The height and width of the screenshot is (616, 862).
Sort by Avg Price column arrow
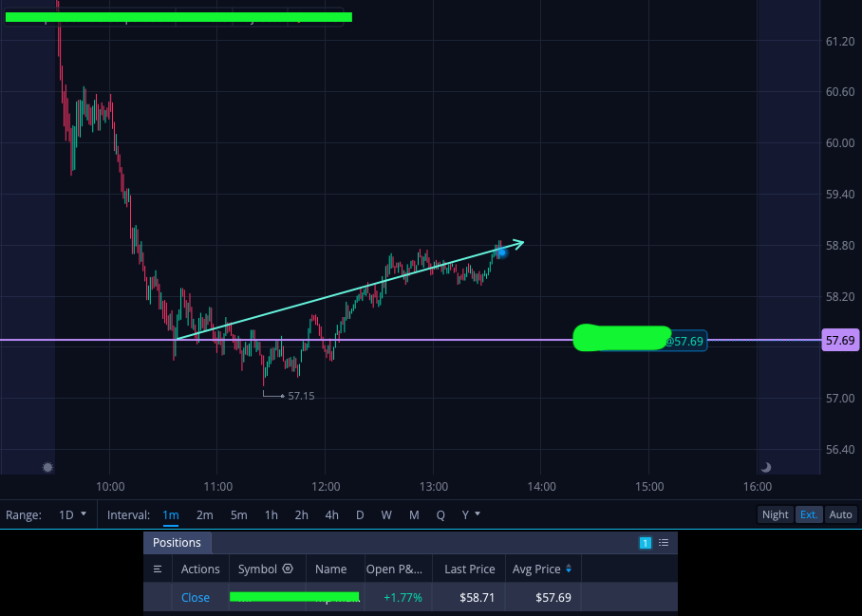[x=569, y=569]
